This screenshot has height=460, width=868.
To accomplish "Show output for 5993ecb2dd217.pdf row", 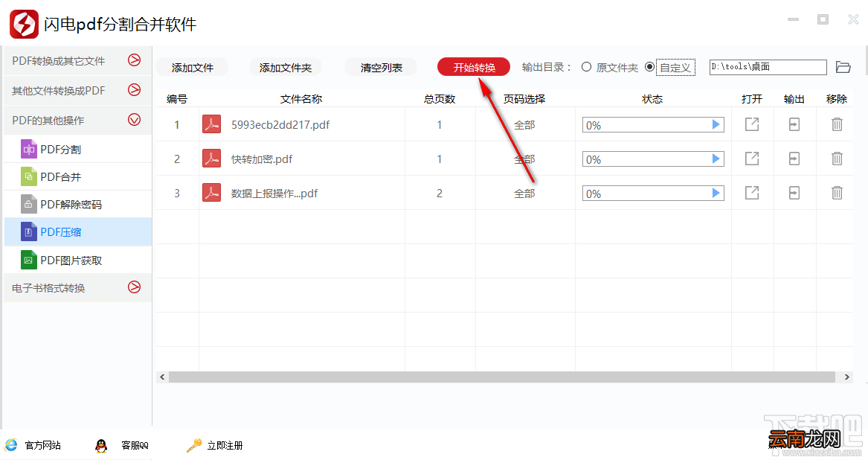I will (x=794, y=125).
